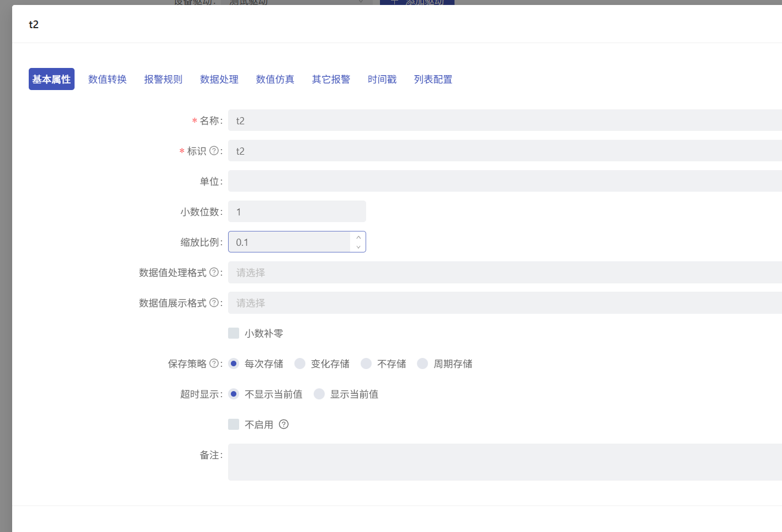The width and height of the screenshot is (782, 532).
Task: Click the 备注 text area
Action: tap(505, 462)
